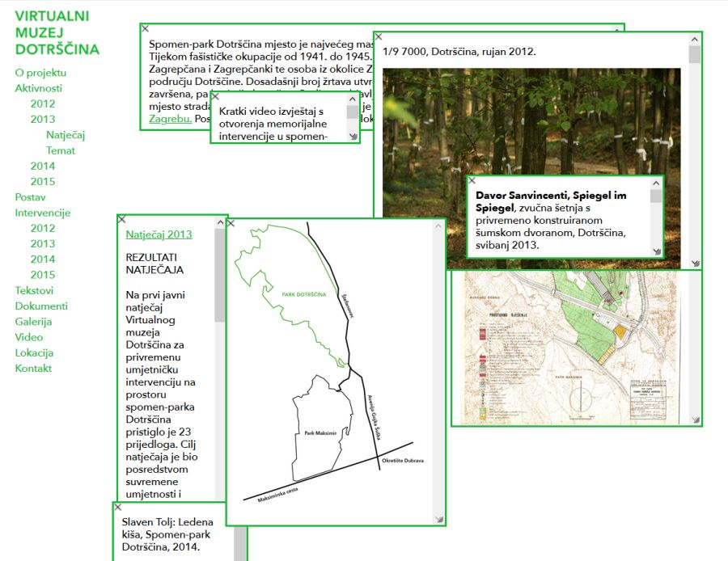
Task: Select 2015 under Aktivnosti
Action: click(43, 181)
